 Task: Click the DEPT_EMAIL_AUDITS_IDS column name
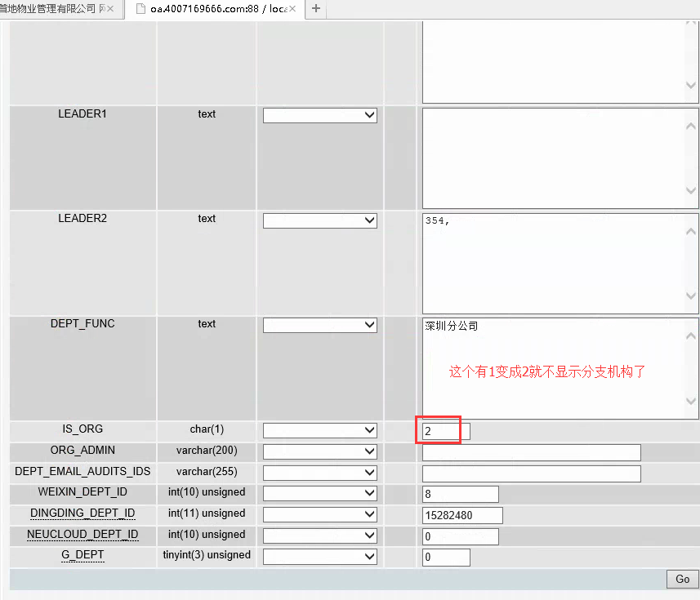[82, 471]
